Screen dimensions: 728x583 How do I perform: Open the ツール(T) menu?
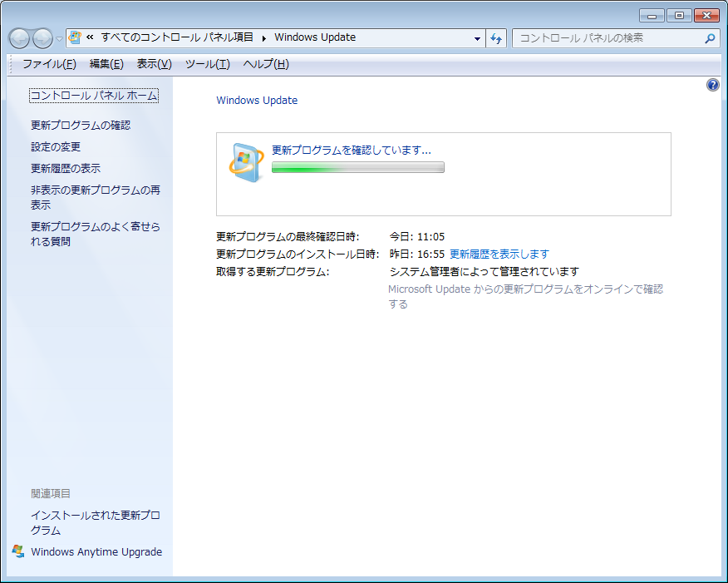click(x=207, y=64)
